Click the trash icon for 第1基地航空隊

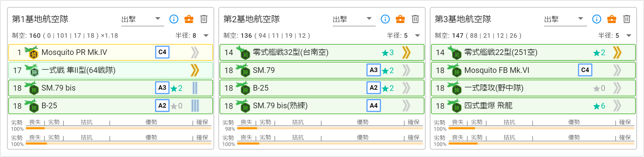pos(204,19)
